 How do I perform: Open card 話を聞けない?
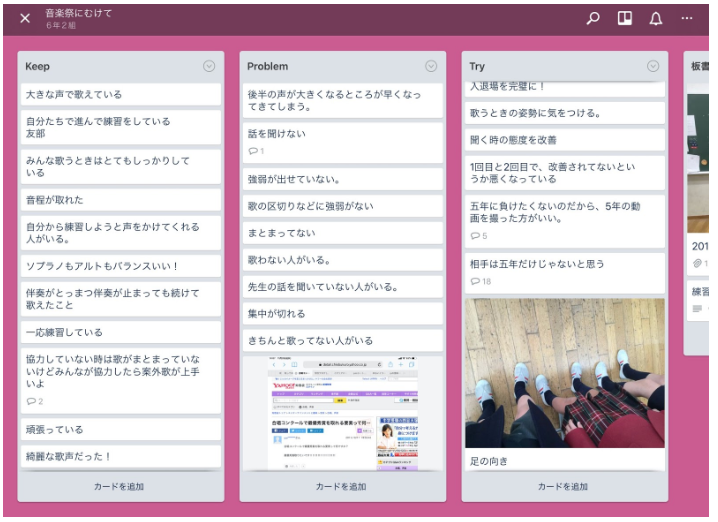(343, 142)
